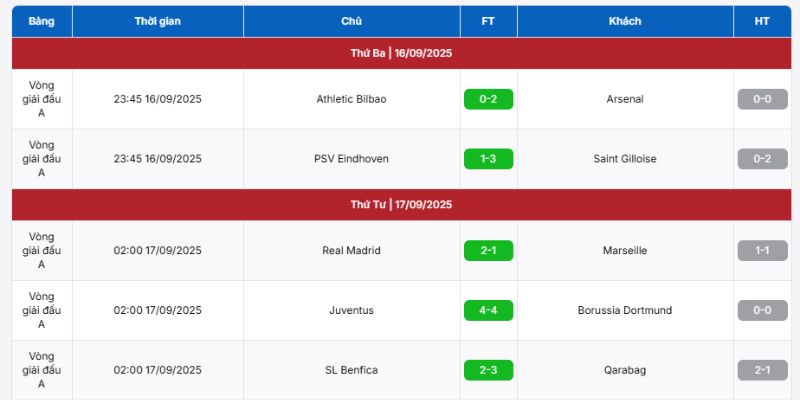
Task: Click the Qarabag match 2-1 half-time badge
Action: point(762,370)
